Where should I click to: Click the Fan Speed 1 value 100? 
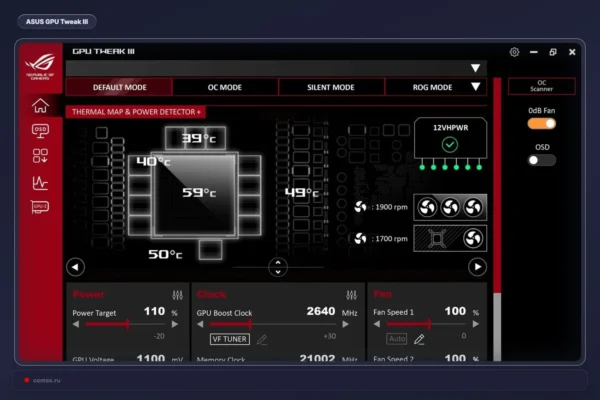click(455, 311)
